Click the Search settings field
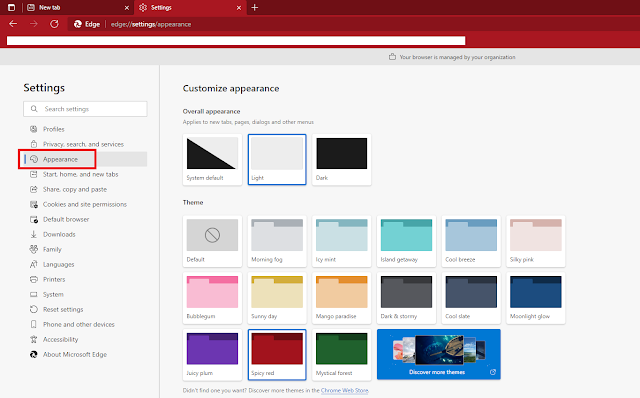640x398 pixels. pyautogui.click(x=85, y=109)
